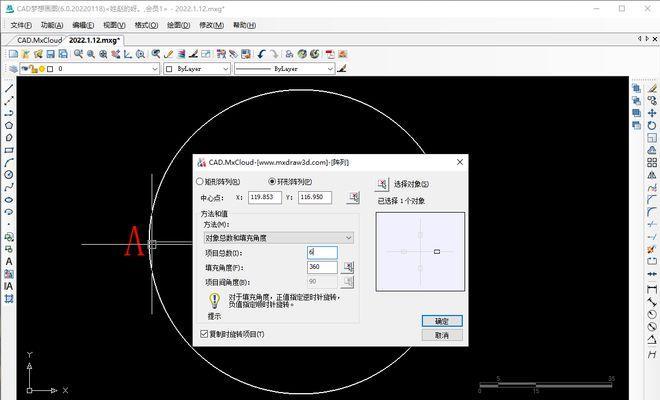Screen dimensions: 660x400
Task: Select the single-line Text A tool
Action: [x=9, y=261]
